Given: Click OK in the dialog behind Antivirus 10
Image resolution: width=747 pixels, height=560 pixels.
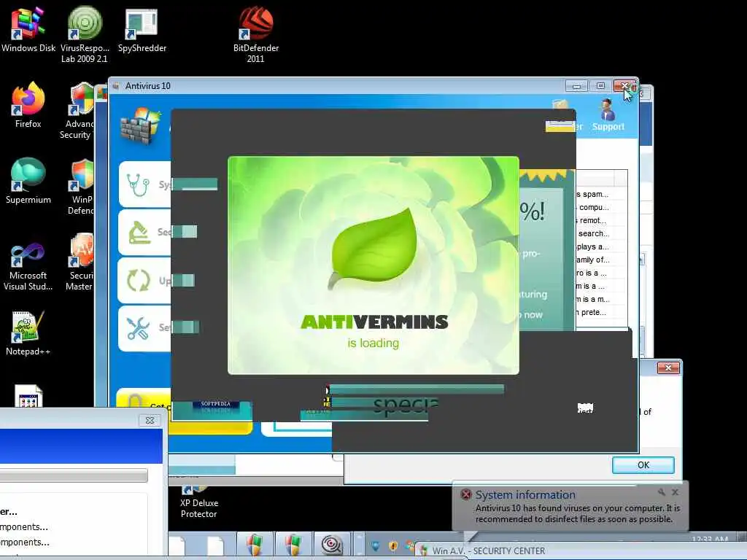Looking at the screenshot, I should click(643, 464).
